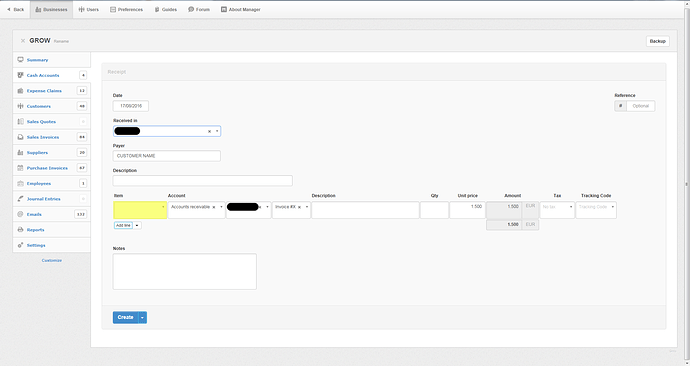Expand the Tax dropdown
690x366 pixels.
[x=571, y=207]
